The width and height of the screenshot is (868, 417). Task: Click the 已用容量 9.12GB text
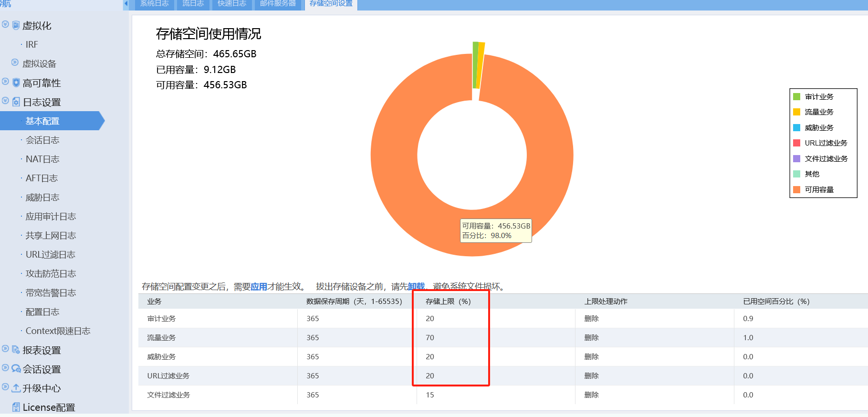click(x=196, y=70)
